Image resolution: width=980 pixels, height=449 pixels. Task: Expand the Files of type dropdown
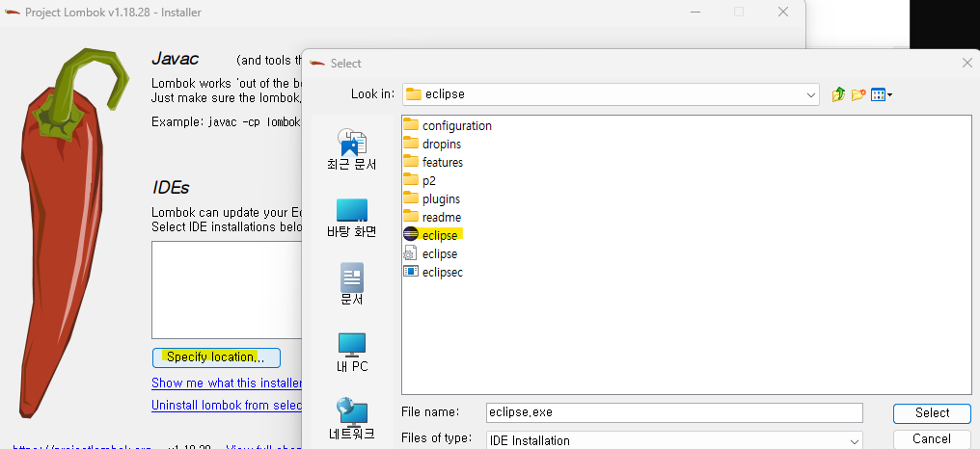pyautogui.click(x=855, y=440)
